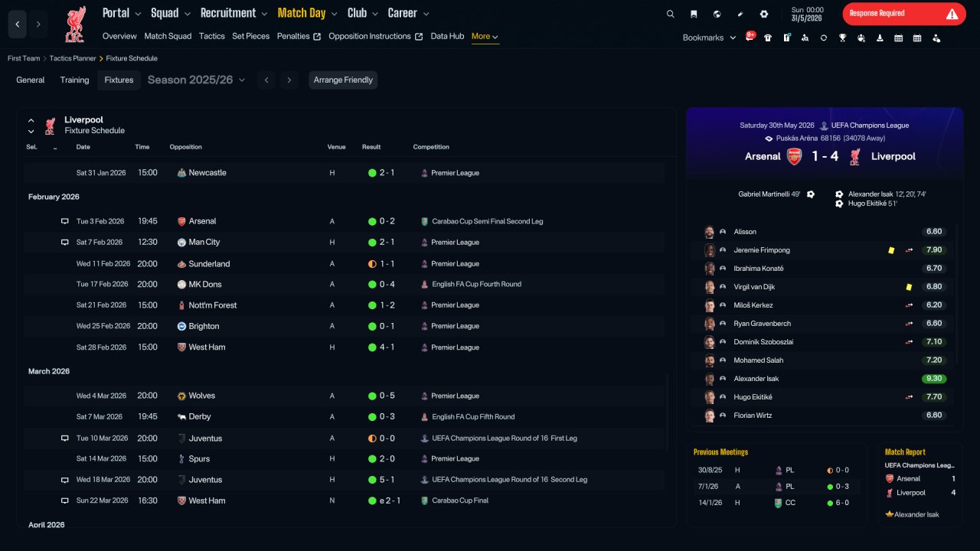Viewport: 980px width, 551px height.
Task: Click Gabriel Martinelli 49' goal scorer
Action: coord(769,194)
